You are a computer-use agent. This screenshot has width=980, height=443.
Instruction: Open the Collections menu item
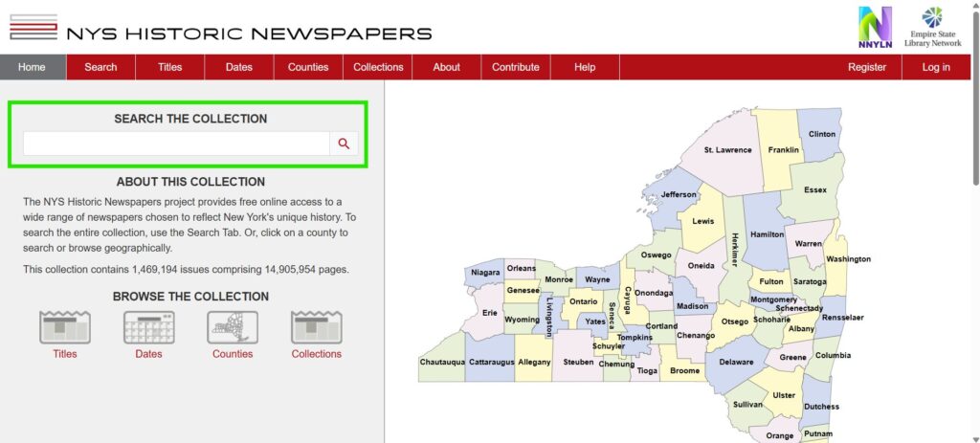click(x=378, y=67)
